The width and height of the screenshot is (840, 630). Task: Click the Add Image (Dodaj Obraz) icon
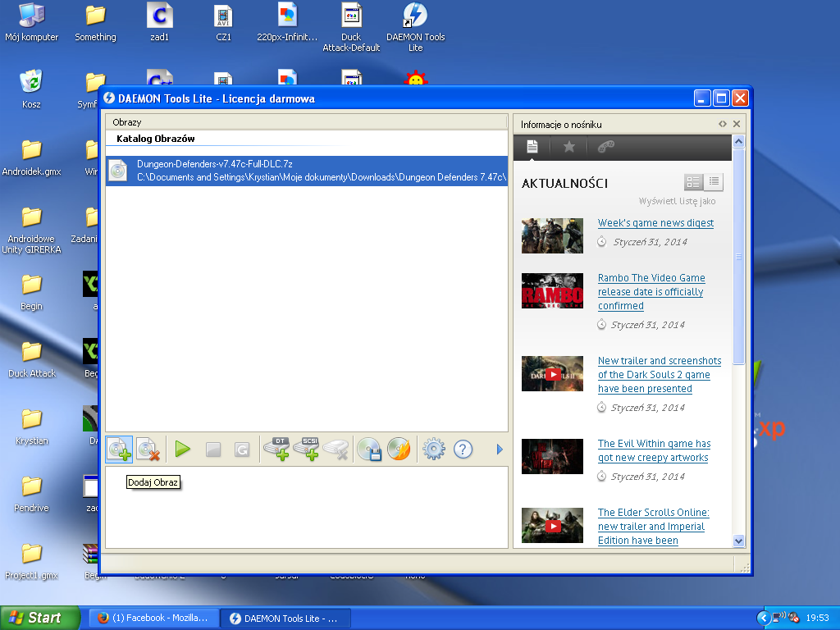point(119,450)
